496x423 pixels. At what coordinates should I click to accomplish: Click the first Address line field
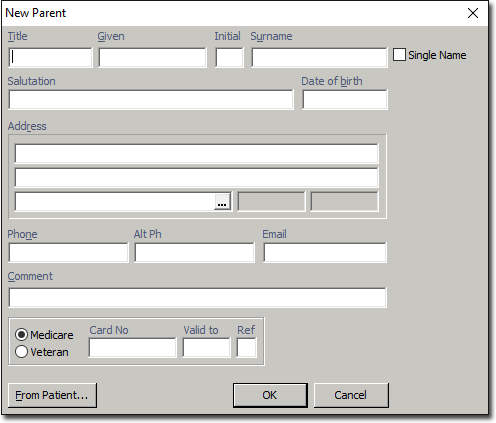(x=197, y=153)
